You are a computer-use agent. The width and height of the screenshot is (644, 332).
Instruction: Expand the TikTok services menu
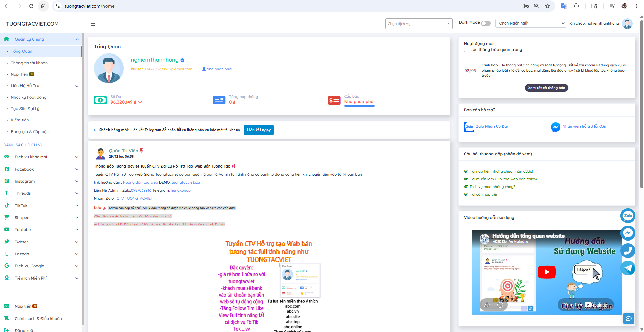click(x=77, y=205)
